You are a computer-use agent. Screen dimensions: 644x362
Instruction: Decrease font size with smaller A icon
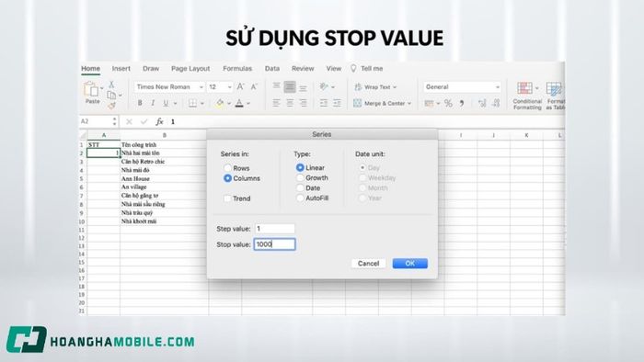[x=254, y=86]
